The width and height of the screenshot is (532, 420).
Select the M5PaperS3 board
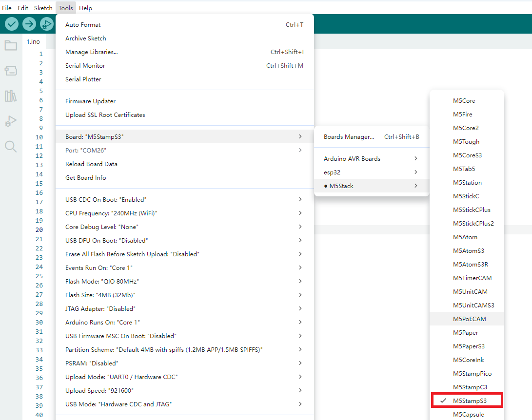click(x=467, y=346)
